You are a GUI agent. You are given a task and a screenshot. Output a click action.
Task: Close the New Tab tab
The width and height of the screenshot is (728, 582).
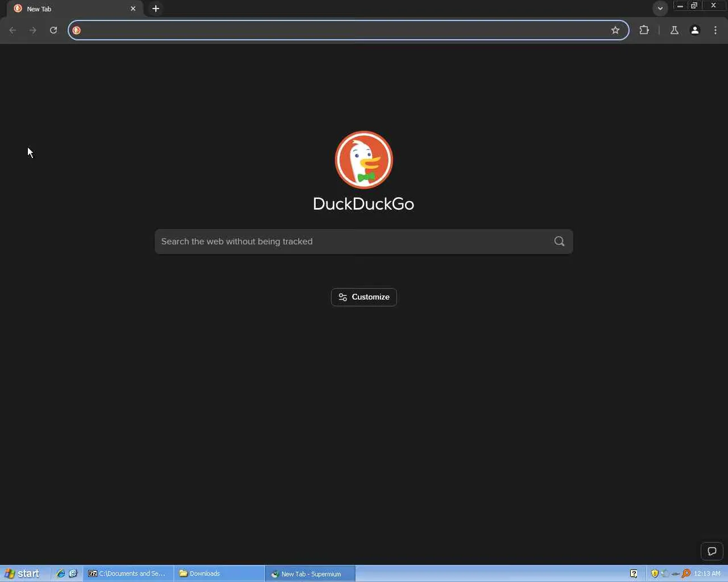point(133,9)
